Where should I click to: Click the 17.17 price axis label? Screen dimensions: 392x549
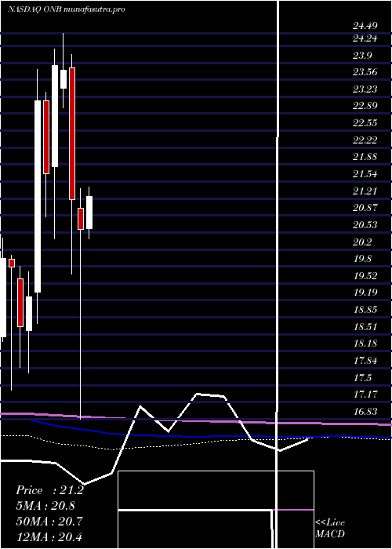[365, 394]
